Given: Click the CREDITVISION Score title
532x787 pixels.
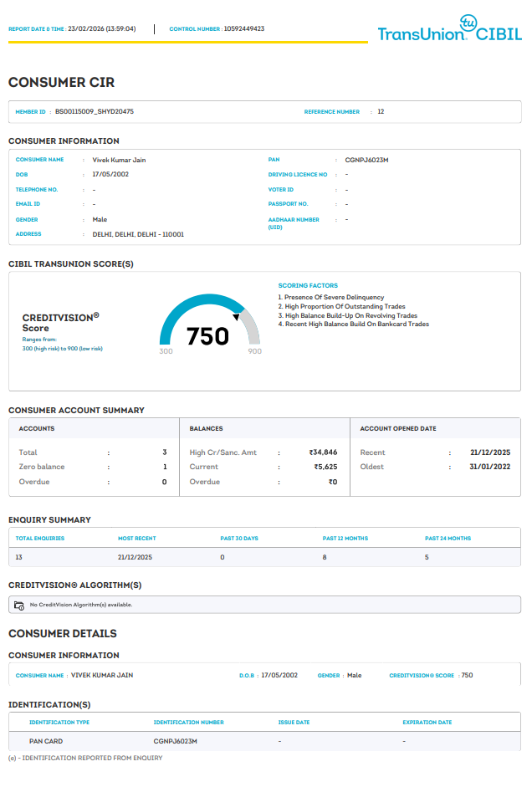Looking at the screenshot, I should click(x=61, y=323).
